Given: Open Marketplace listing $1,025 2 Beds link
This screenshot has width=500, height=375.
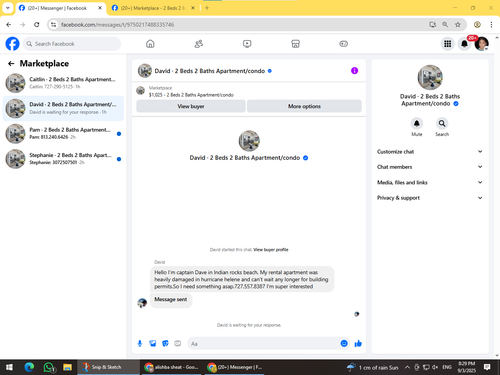Looking at the screenshot, I should click(191, 95).
